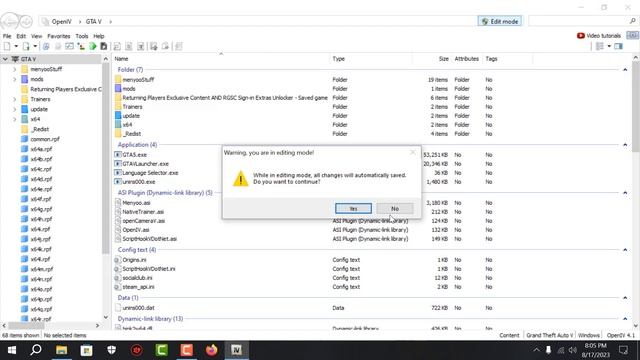This screenshot has width=640, height=360.
Task: Go forward with the navigation forward arrow
Action: coord(26,21)
